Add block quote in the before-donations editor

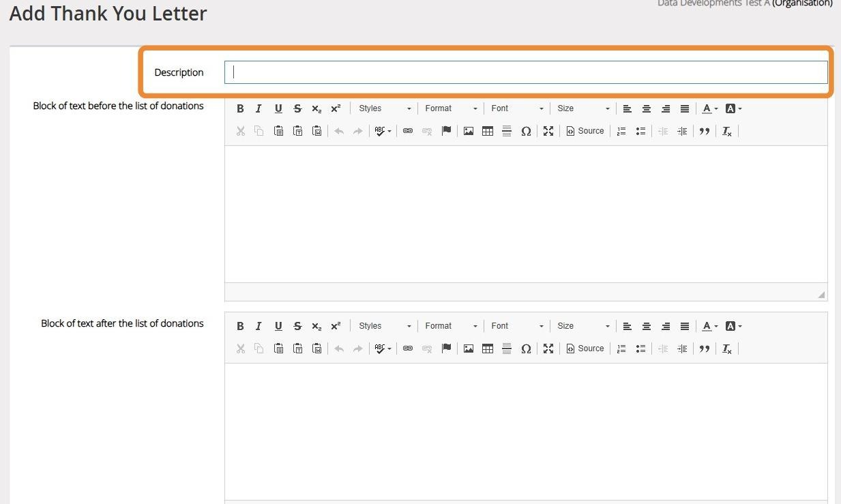(705, 131)
